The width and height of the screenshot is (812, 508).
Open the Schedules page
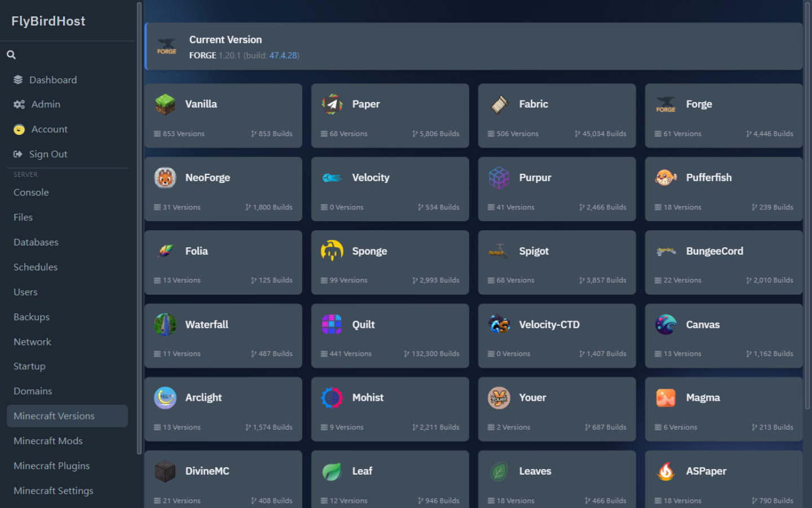(67, 267)
